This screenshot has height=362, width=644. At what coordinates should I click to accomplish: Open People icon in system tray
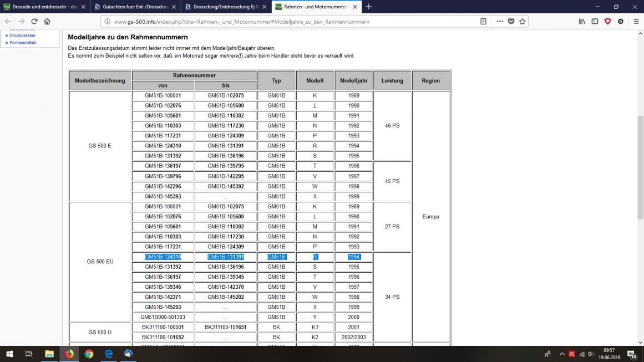coord(547,354)
